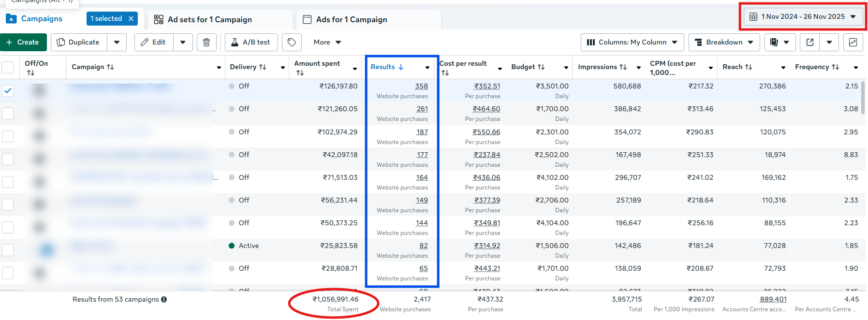The width and height of the screenshot is (868, 320).
Task: Check the second campaign row checkbox
Action: coord(8,113)
